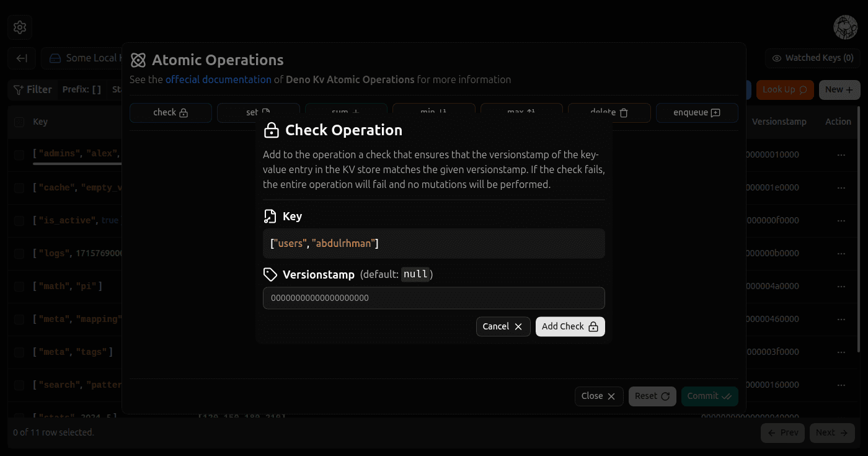This screenshot has width=868, height=456.
Task: Select checkbox for the "math", "pi" row
Action: click(19, 286)
